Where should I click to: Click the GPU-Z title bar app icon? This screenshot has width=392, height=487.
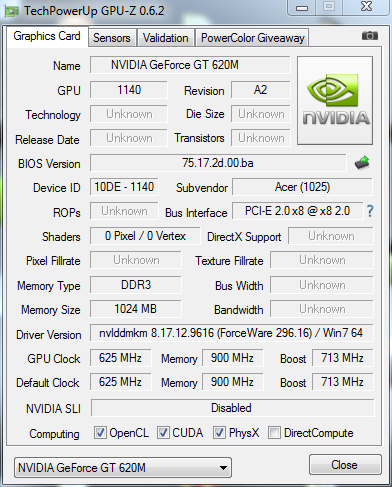coord(11,12)
